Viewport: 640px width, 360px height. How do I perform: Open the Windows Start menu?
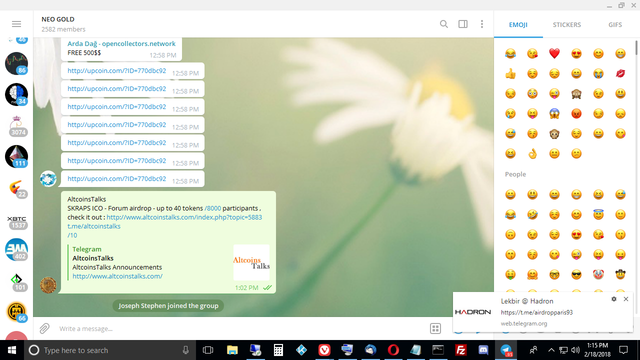(x=11, y=350)
